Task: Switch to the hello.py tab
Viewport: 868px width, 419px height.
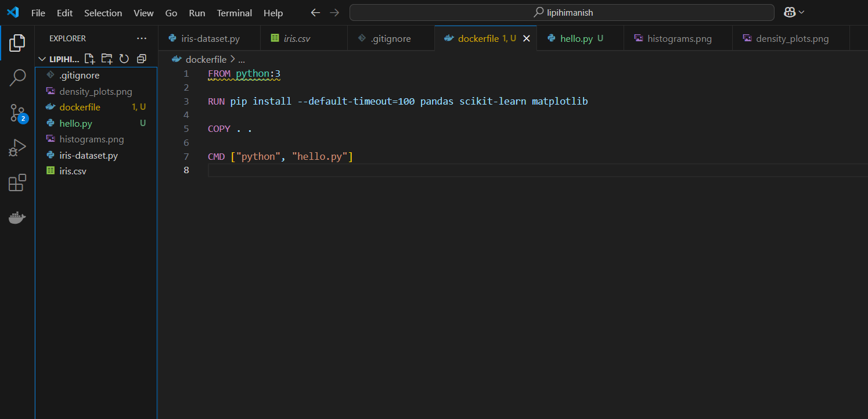Action: click(580, 38)
